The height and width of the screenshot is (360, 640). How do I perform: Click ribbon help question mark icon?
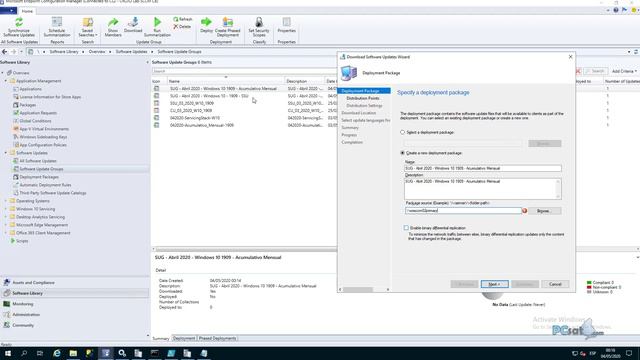pyautogui.click(x=616, y=10)
